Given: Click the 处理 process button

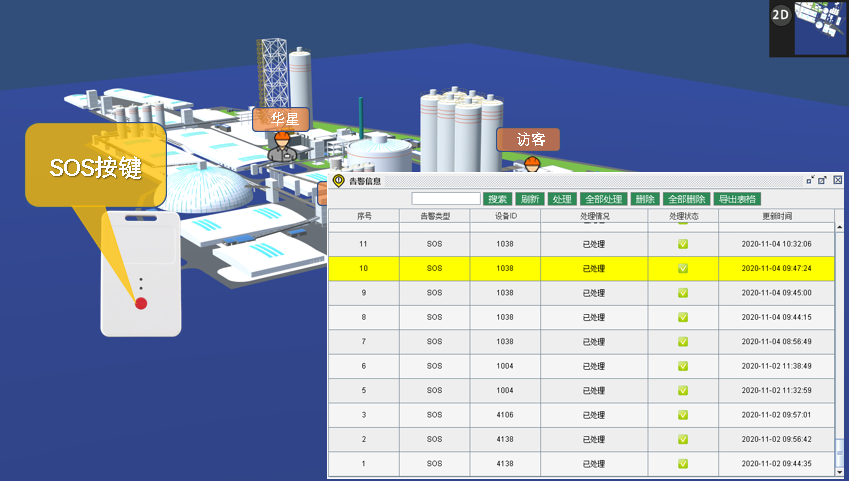Looking at the screenshot, I should pyautogui.click(x=561, y=199).
